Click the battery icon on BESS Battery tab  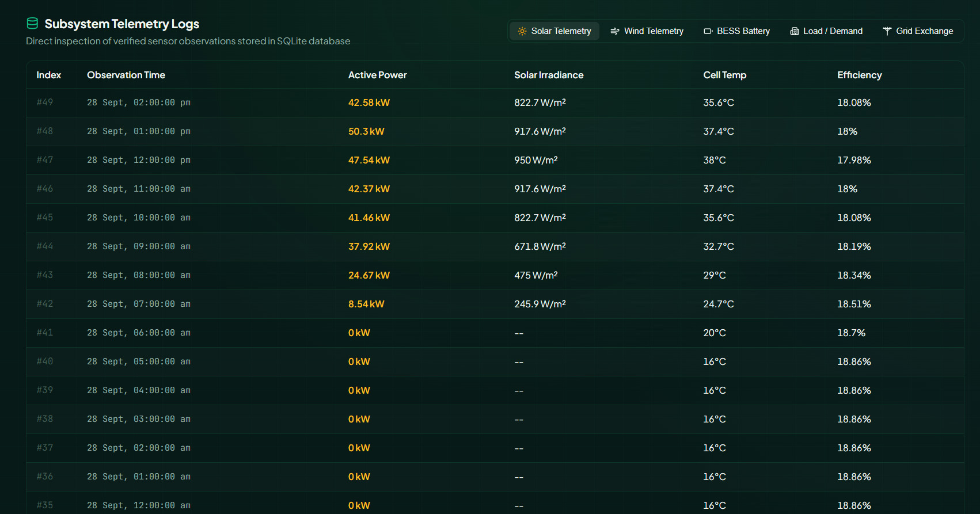pos(708,31)
